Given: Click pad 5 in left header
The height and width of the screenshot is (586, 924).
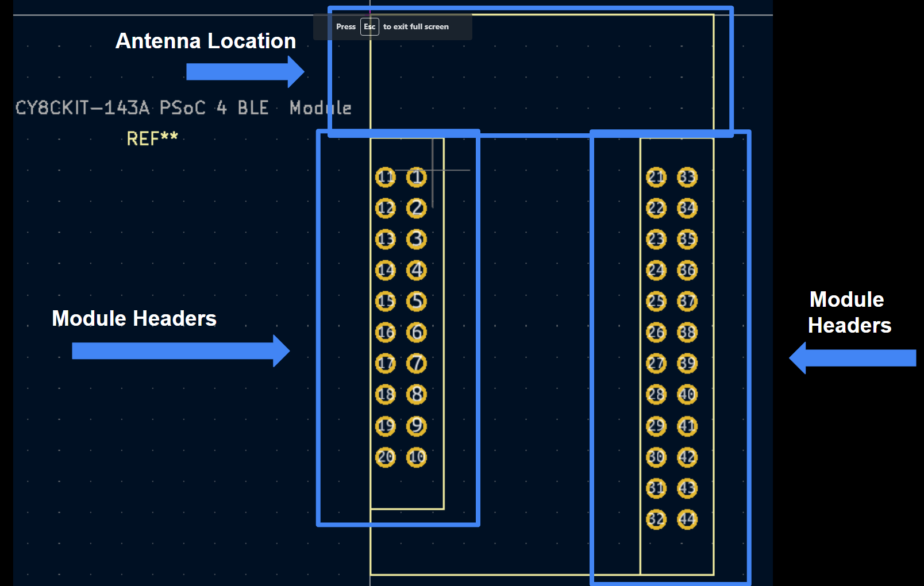Looking at the screenshot, I should (417, 301).
